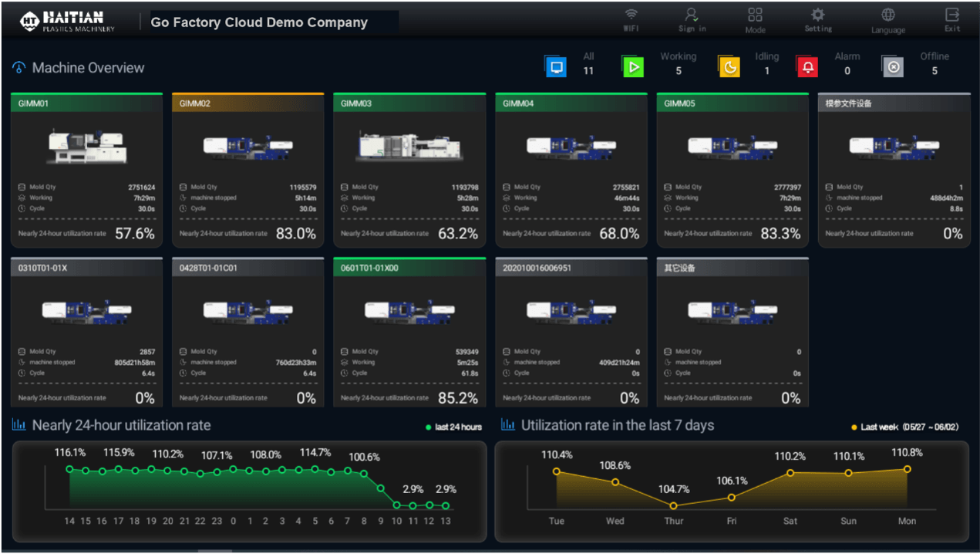Toggle the Working machines filter
The image size is (980, 554).
[x=632, y=66]
